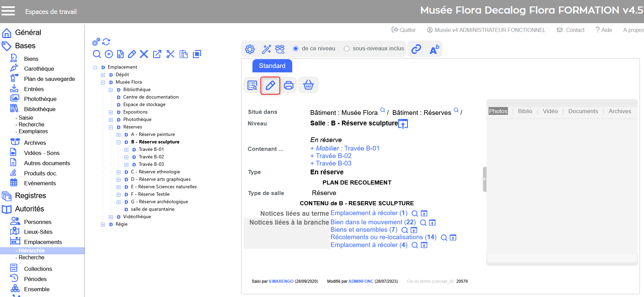Click the Quitter link

(x=404, y=30)
